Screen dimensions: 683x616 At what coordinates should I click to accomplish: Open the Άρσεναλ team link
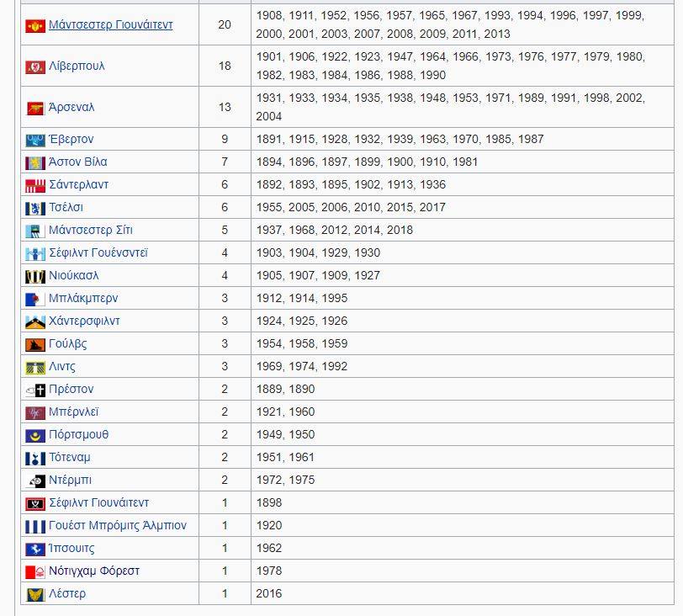coord(71,107)
